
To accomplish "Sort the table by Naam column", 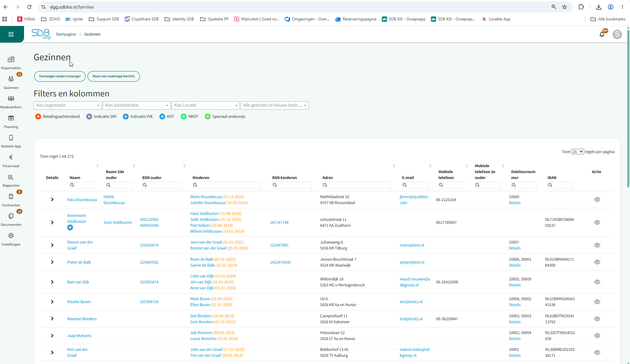I will (x=97, y=166).
